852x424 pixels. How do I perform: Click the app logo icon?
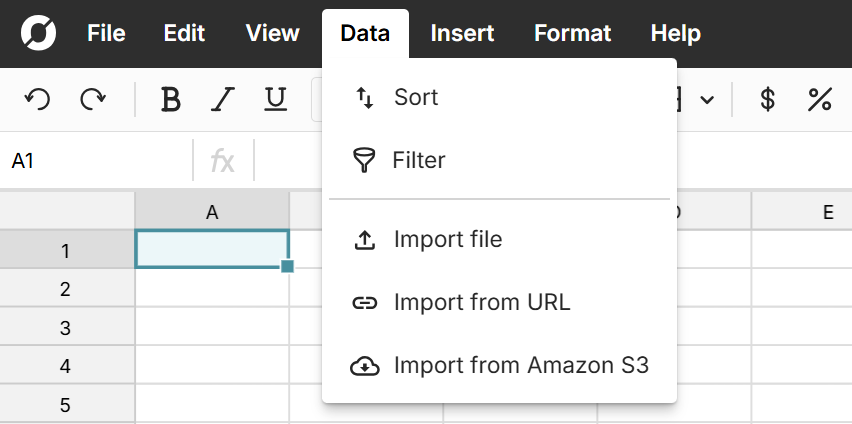[x=38, y=34]
